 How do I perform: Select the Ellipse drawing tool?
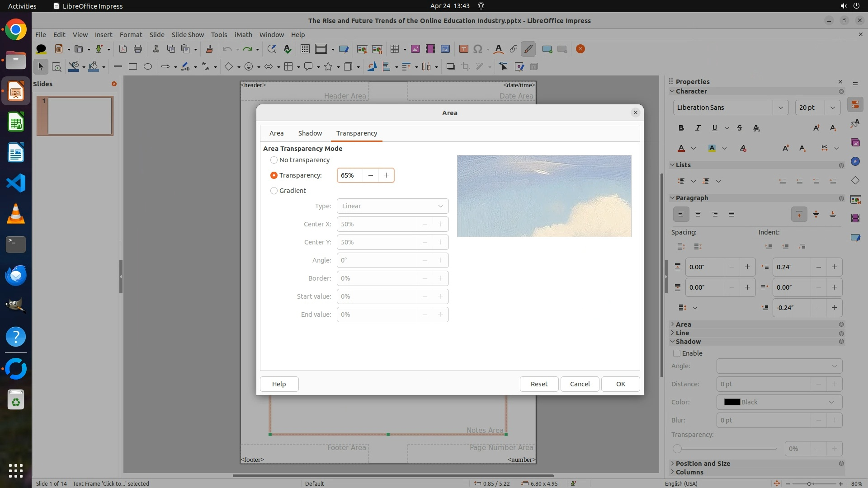pos(148,67)
